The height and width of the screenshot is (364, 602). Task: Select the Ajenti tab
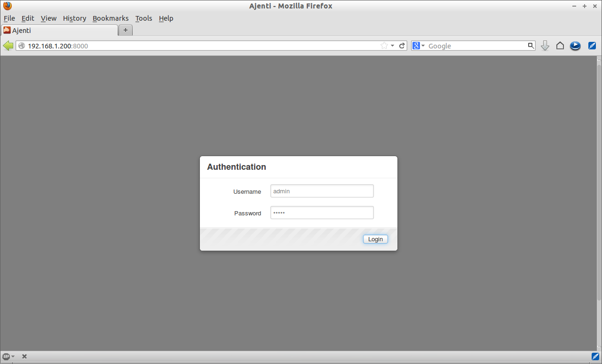pyautogui.click(x=59, y=30)
